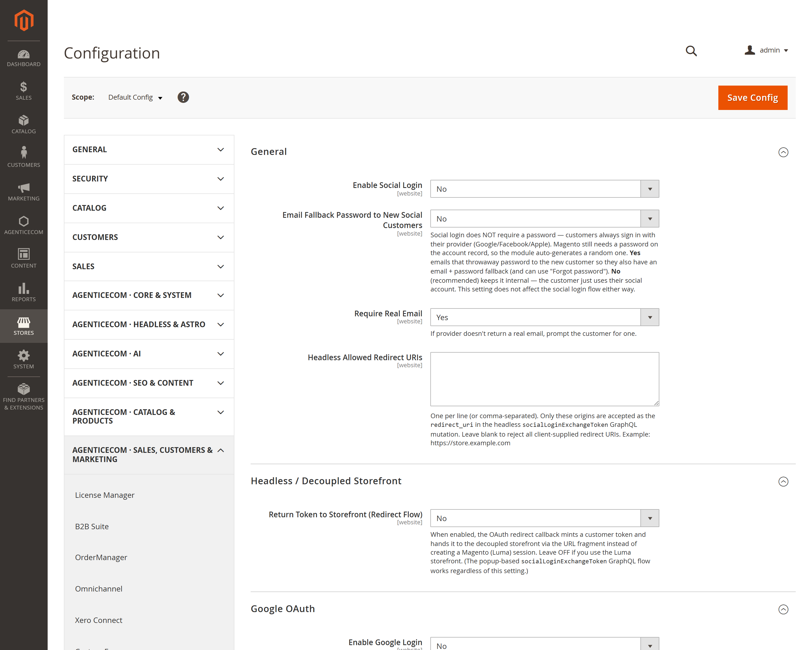Screen dimensions: 812x650
Task: Open Return Token to Storefront dropdown
Action: (545, 518)
